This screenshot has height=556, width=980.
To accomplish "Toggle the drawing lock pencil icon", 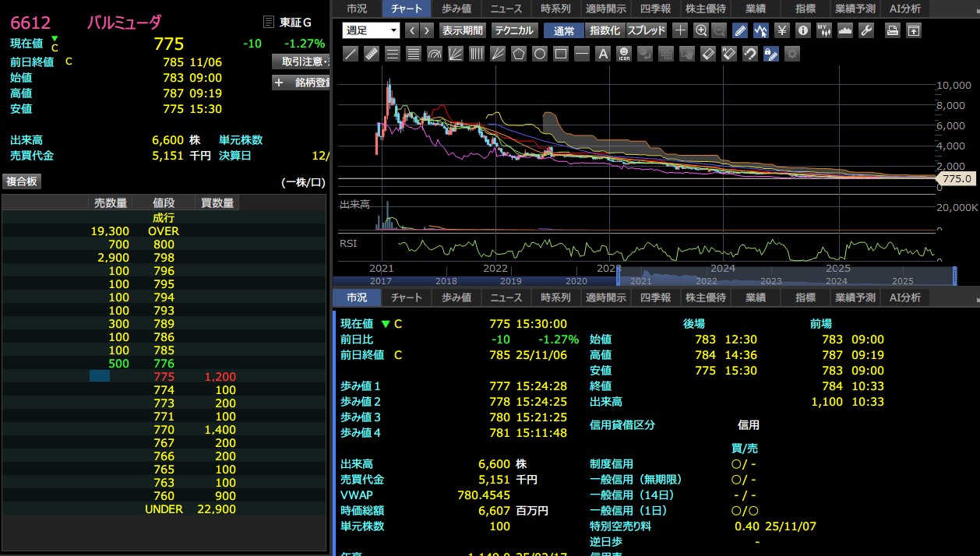I will pos(770,54).
